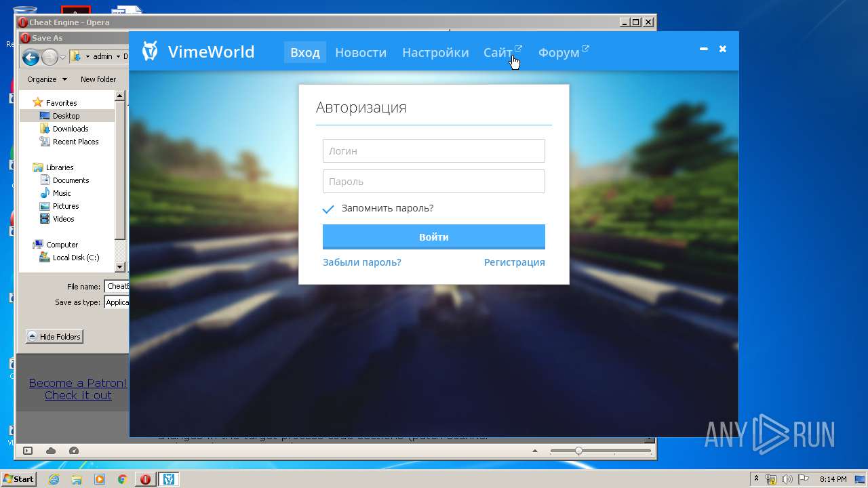
Task: Open the Забыли пароль link
Action: point(362,262)
